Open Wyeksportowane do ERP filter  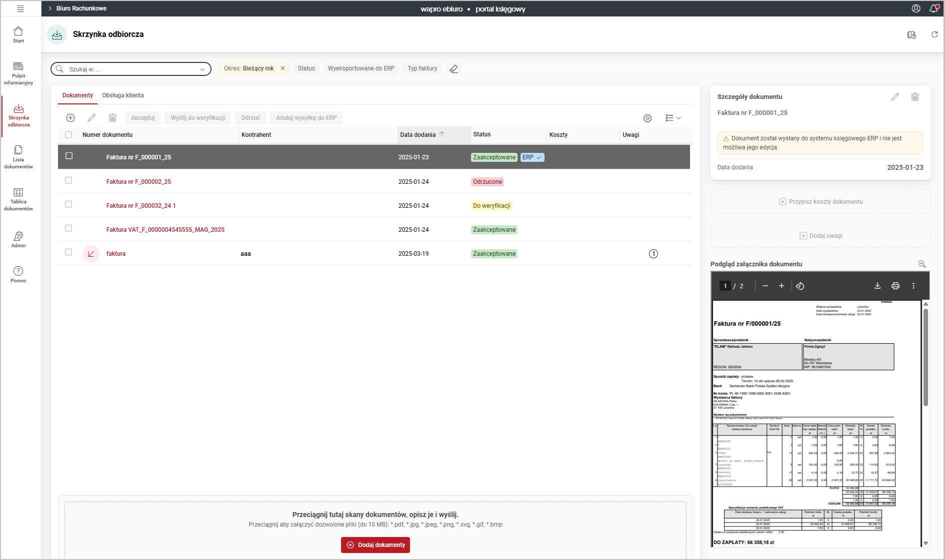(x=361, y=68)
